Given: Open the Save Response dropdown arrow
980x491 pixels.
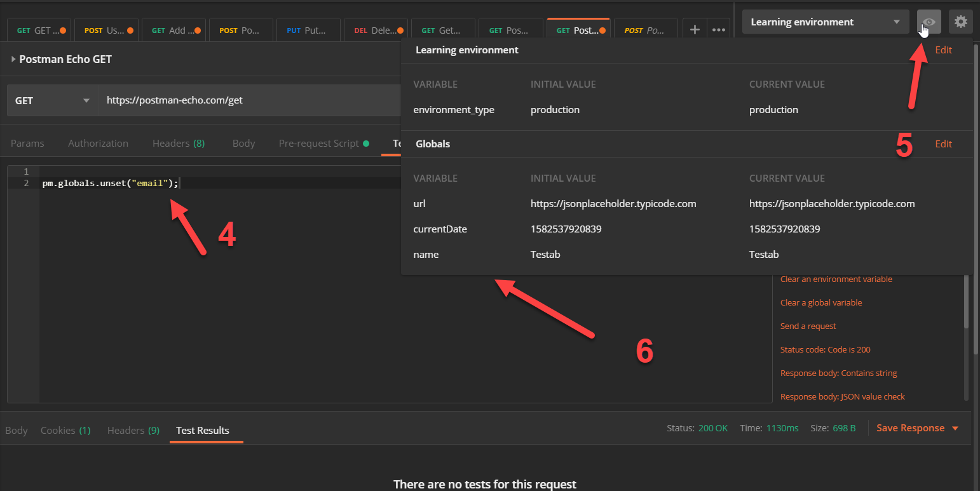Looking at the screenshot, I should coord(955,428).
